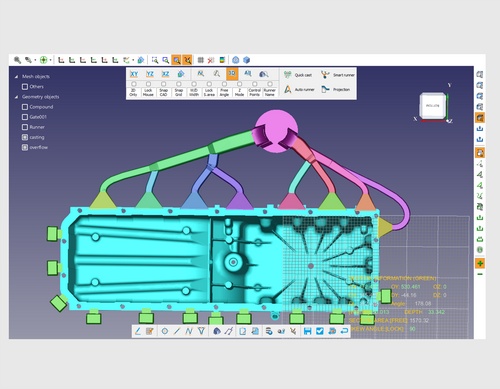This screenshot has height=389, width=500.
Task: Click the gray grid icon in top toolbar
Action: pos(200,60)
